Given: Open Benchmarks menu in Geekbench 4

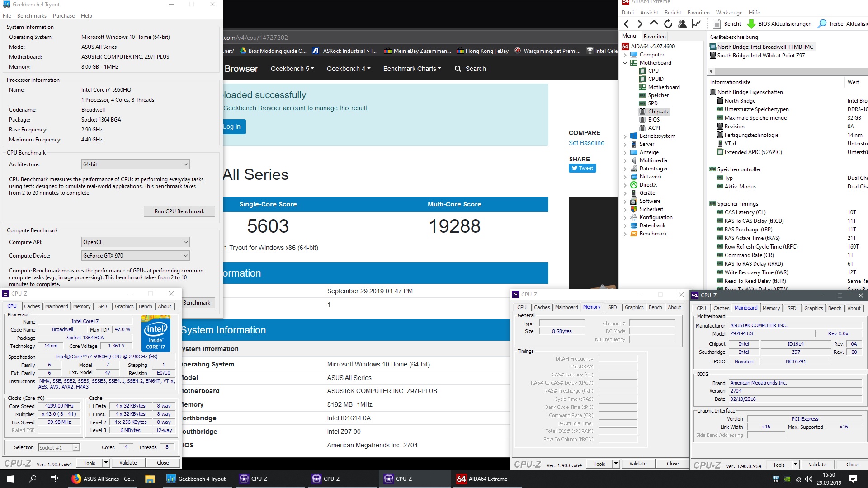Looking at the screenshot, I should click(32, 16).
